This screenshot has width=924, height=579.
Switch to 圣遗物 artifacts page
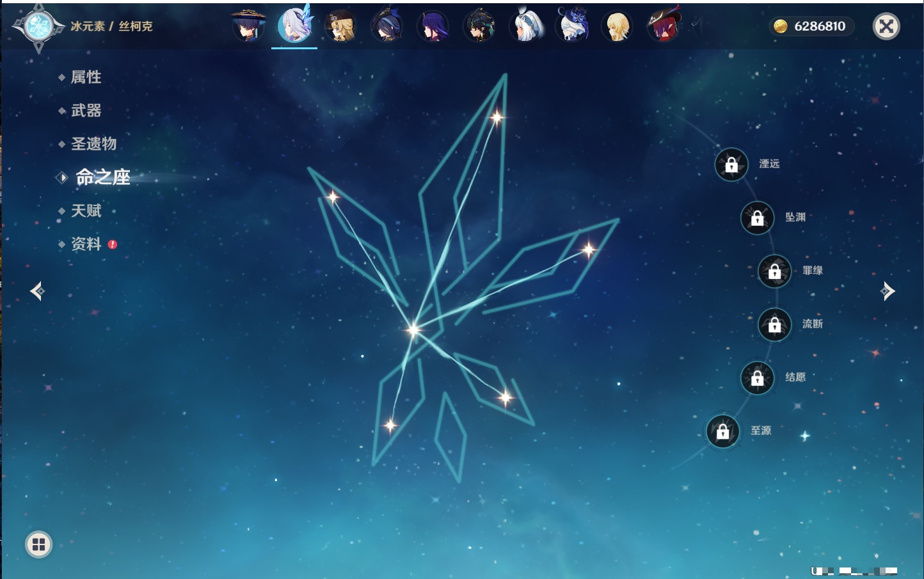[93, 144]
